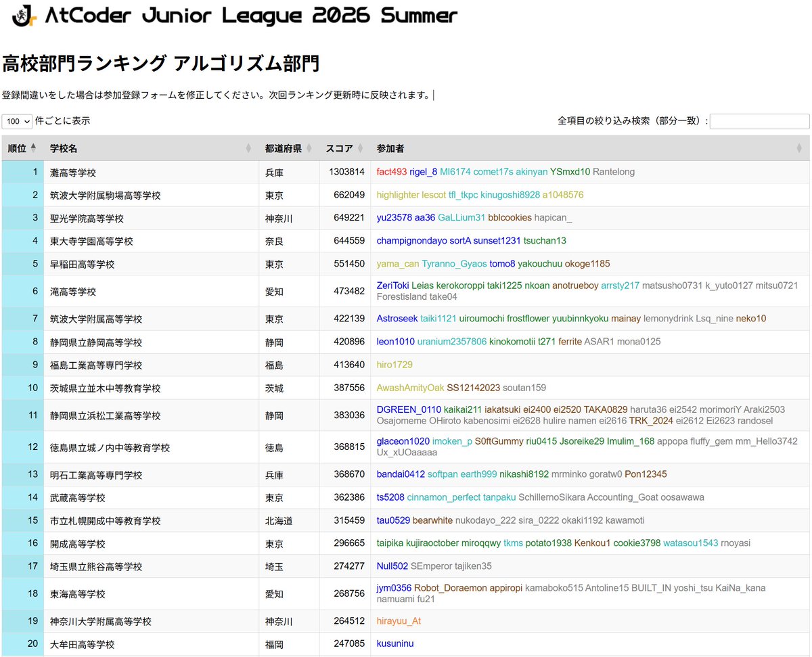The image size is (812, 657).
Task: Open participant link DGREEN_0110
Action: click(x=409, y=409)
